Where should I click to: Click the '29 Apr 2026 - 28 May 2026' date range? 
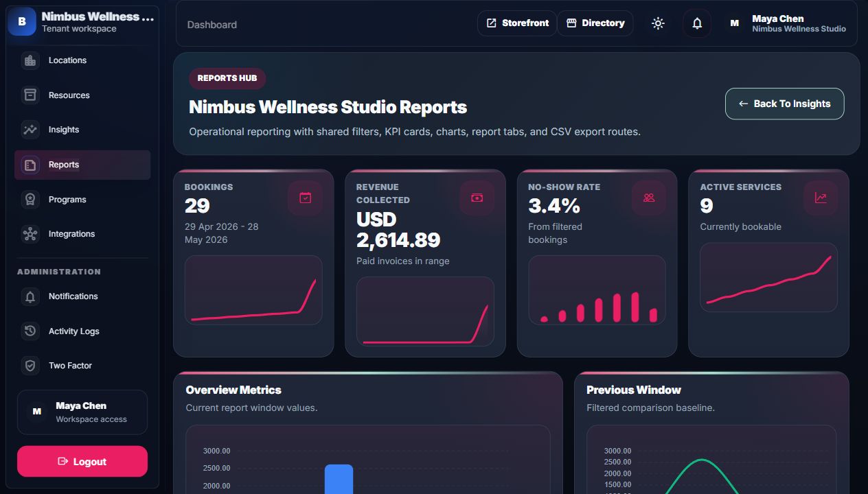221,233
